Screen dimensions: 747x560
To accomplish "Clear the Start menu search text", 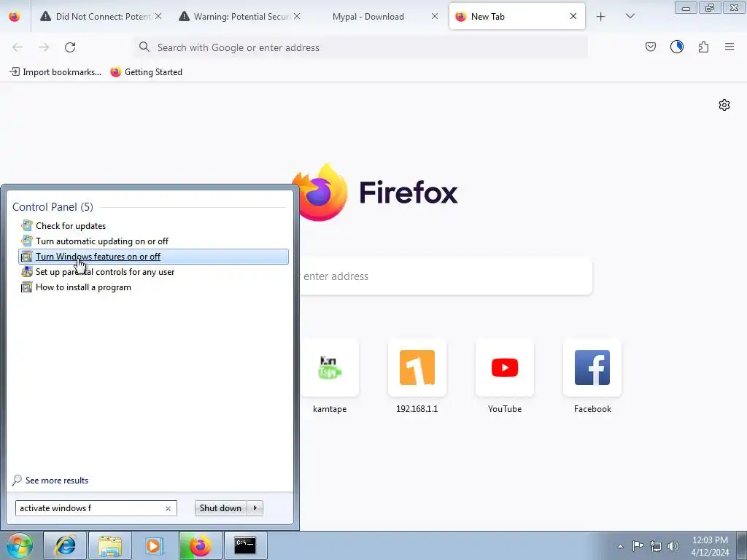I will tap(169, 508).
